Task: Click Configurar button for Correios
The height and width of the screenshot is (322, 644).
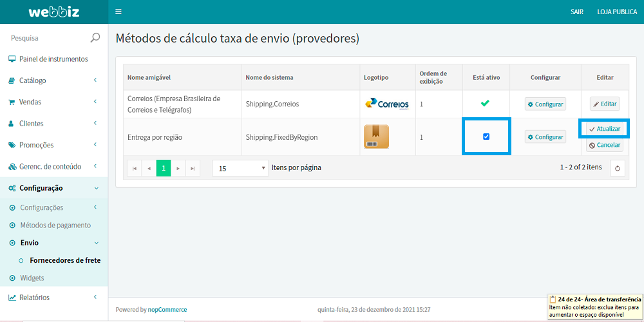Action: click(x=545, y=104)
